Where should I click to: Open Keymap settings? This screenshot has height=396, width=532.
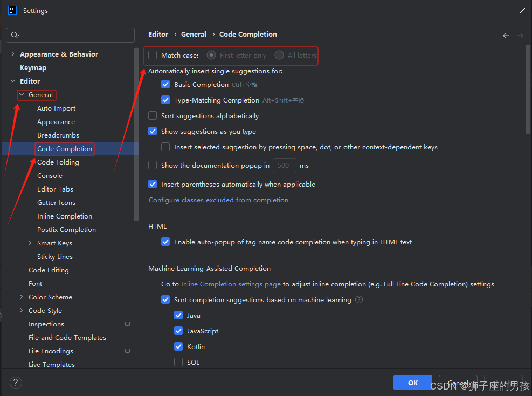(33, 67)
